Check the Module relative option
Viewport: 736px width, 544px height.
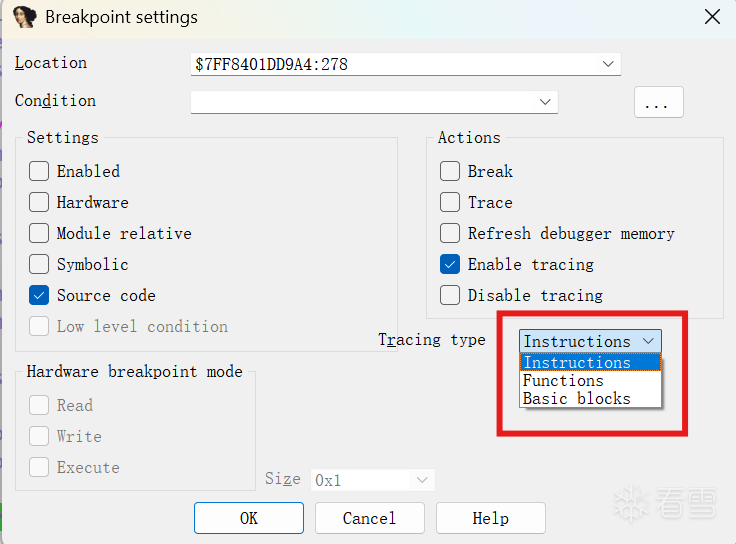point(39,233)
